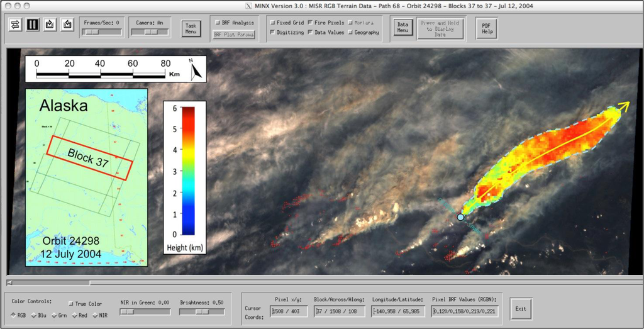The image size is (644, 329).
Task: Open the Task Menu
Action: click(x=191, y=28)
